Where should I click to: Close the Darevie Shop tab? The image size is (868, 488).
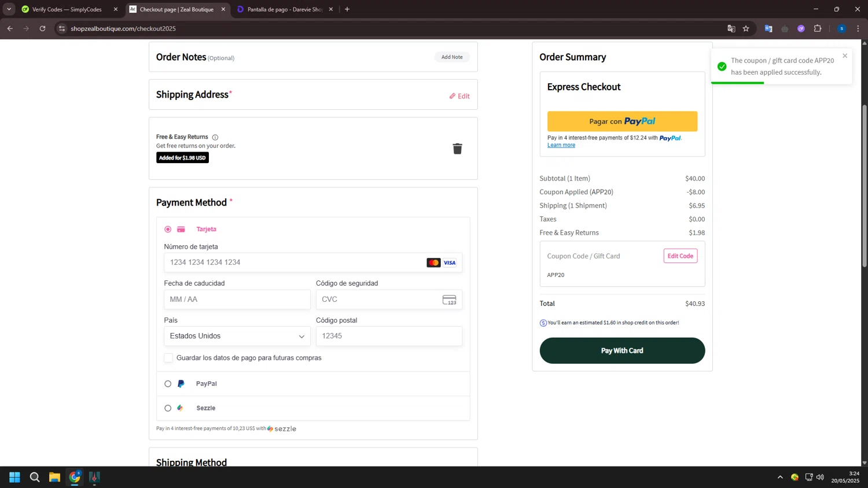pos(331,9)
